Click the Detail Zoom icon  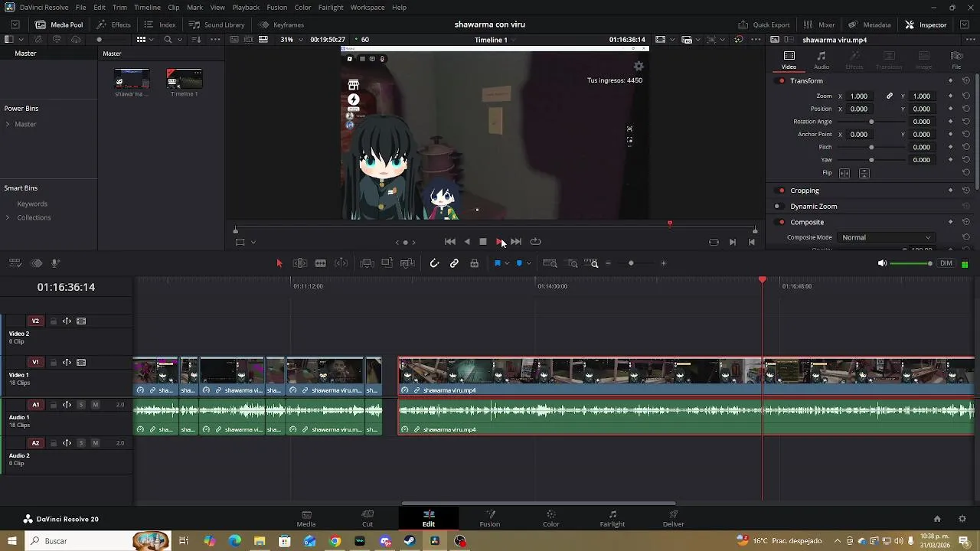point(572,263)
